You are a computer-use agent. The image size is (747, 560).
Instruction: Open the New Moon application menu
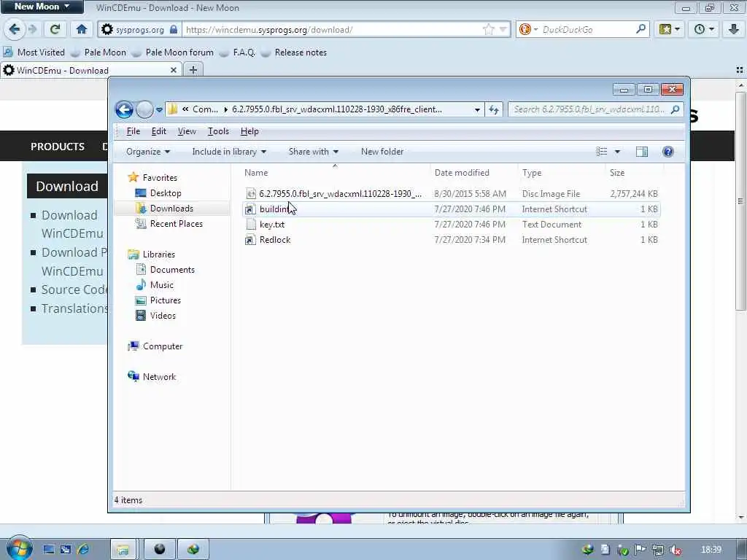[42, 6]
